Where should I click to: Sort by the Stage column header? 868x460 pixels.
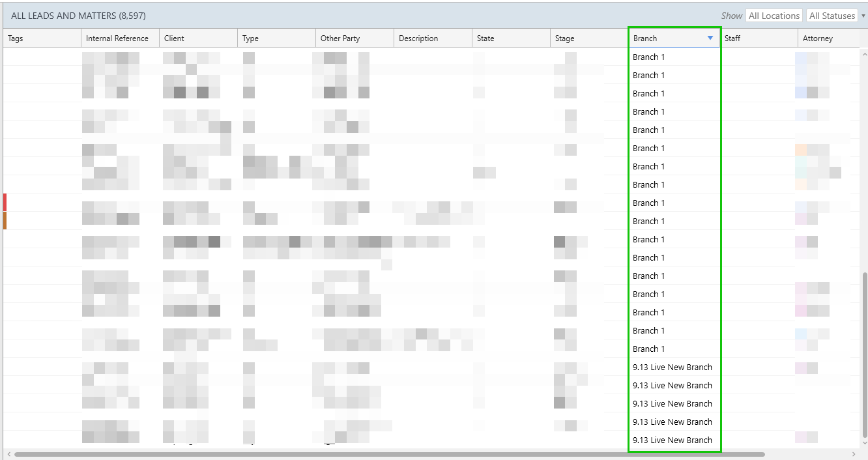pyautogui.click(x=564, y=38)
